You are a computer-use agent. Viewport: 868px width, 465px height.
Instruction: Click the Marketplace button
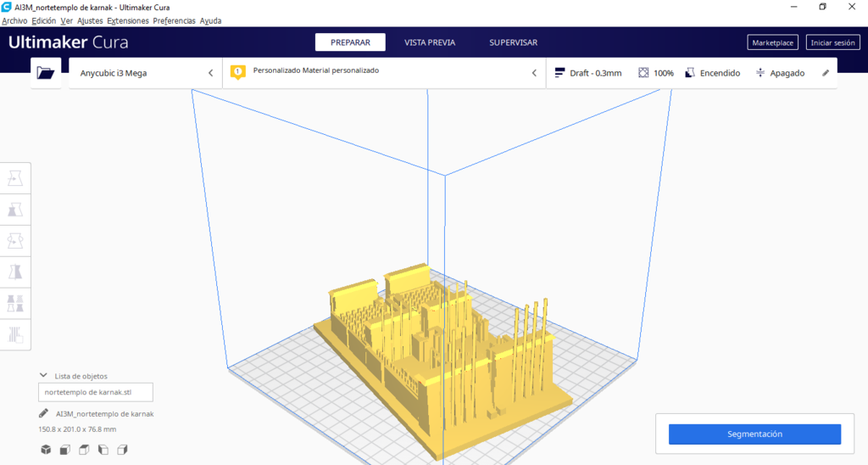tap(773, 42)
